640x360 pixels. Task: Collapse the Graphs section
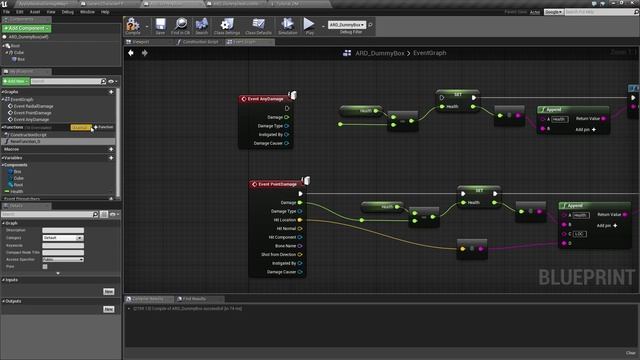pyautogui.click(x=3, y=92)
